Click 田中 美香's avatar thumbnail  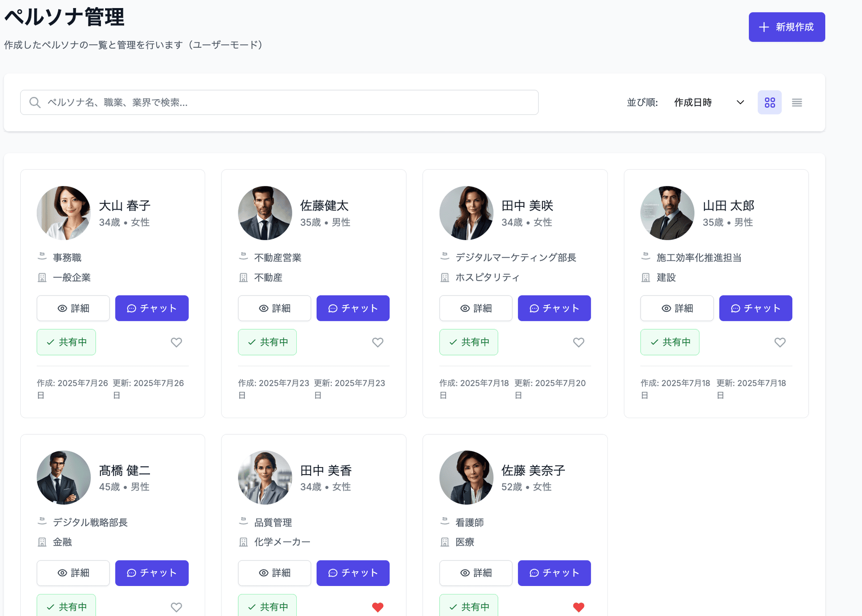coord(265,477)
